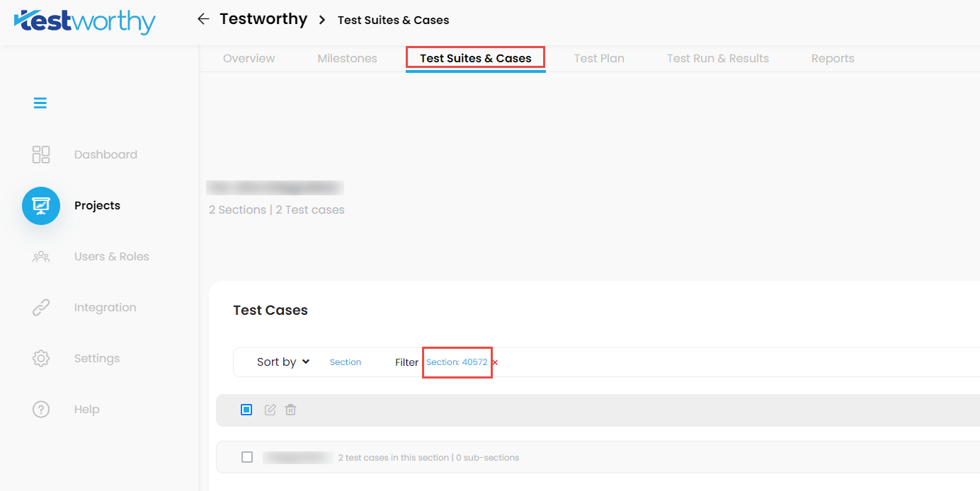Open Settings gear icon in sidebar

pyautogui.click(x=41, y=359)
